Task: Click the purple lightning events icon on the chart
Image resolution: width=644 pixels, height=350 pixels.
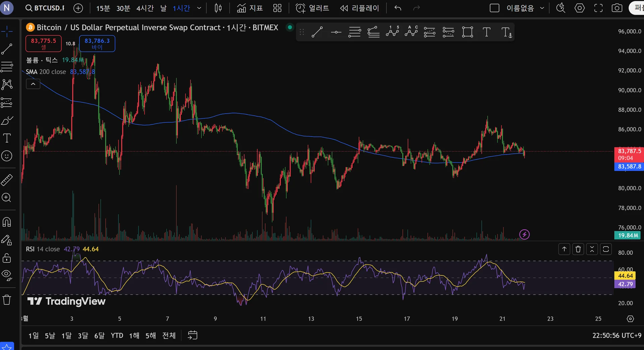Action: tap(524, 234)
